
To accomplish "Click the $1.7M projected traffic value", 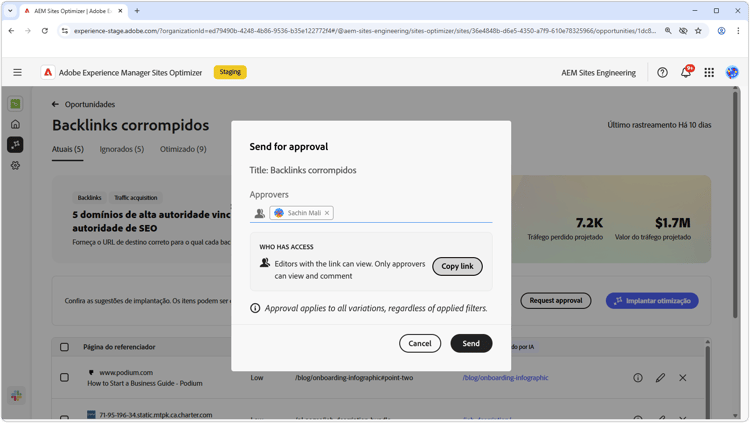I will pyautogui.click(x=673, y=223).
